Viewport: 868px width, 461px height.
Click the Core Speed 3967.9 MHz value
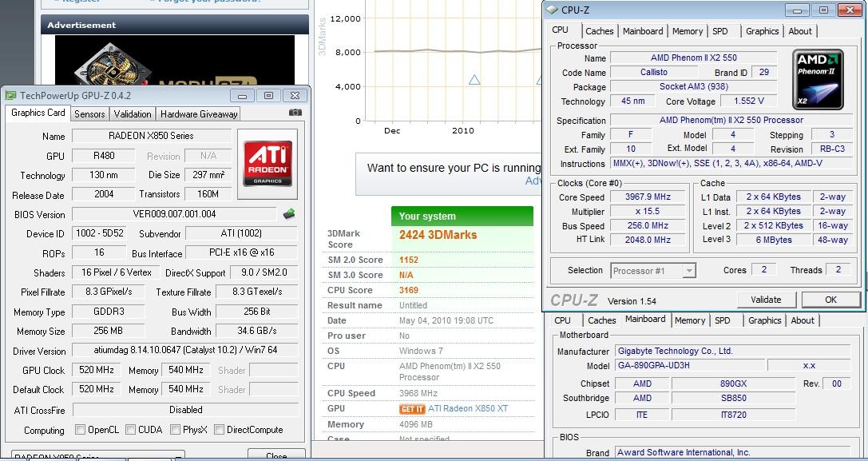point(648,197)
